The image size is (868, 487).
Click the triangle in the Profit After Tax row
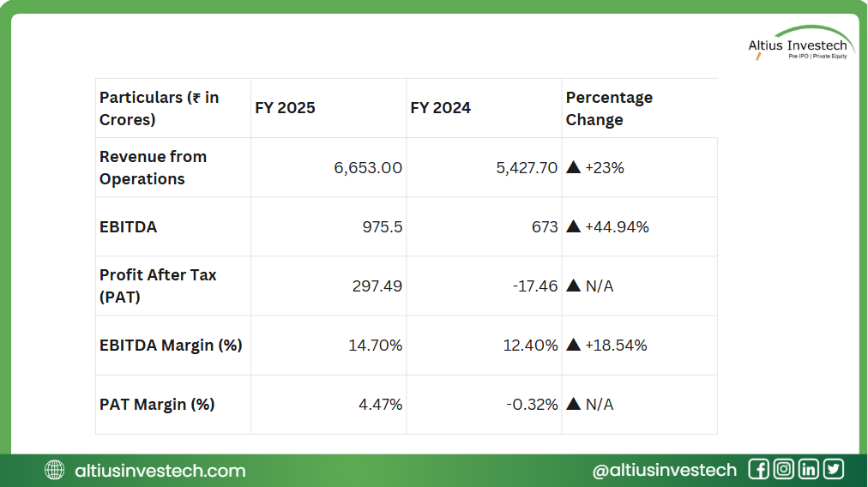[574, 286]
